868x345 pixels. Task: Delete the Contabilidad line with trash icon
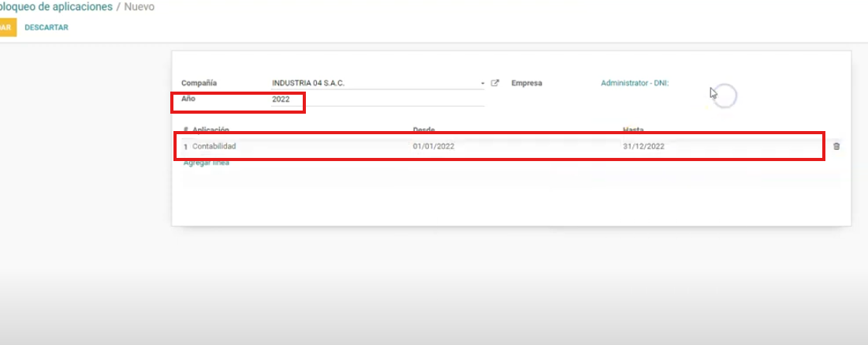tap(836, 146)
